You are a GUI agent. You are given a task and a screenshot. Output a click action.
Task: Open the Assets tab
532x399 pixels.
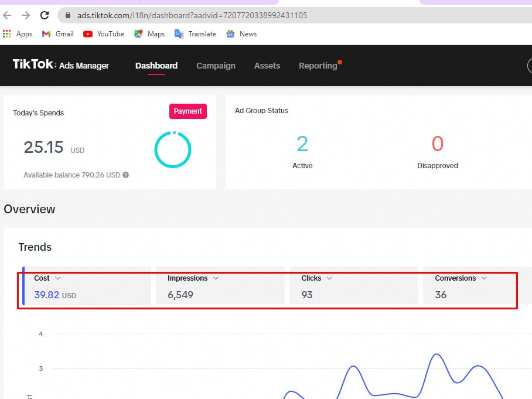[x=267, y=66]
